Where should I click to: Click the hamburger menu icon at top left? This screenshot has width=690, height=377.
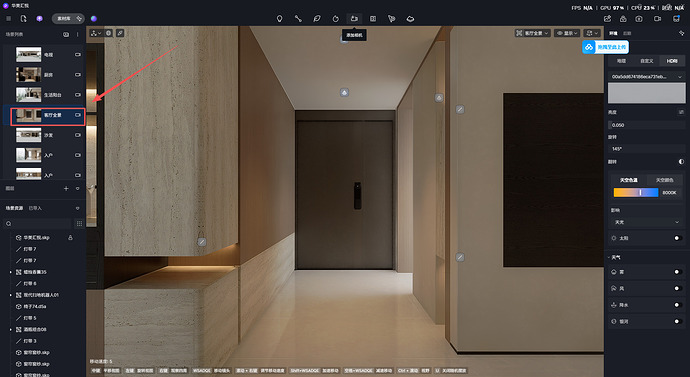click(8, 18)
